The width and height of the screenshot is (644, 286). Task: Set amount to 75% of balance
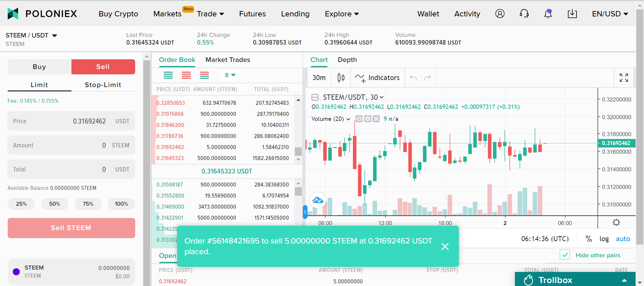click(88, 204)
